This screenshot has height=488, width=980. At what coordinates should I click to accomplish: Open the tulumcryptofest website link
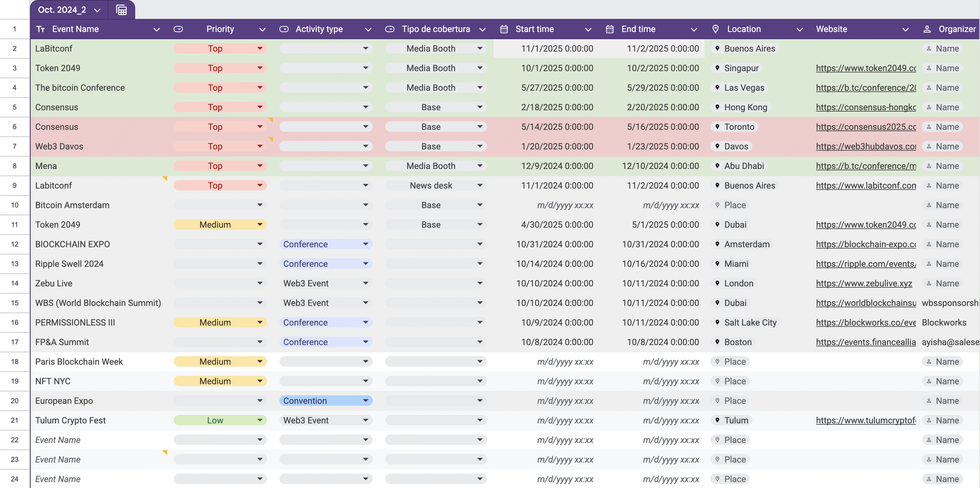(866, 420)
